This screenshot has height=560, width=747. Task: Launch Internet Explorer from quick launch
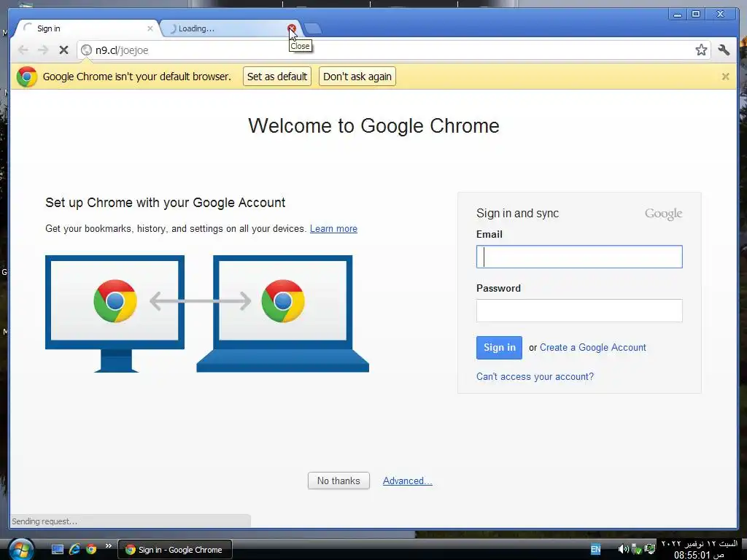pyautogui.click(x=74, y=550)
